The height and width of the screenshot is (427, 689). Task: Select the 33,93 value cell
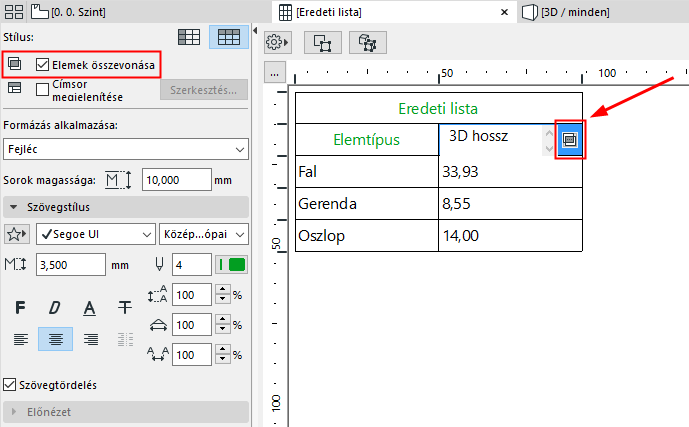(x=511, y=171)
